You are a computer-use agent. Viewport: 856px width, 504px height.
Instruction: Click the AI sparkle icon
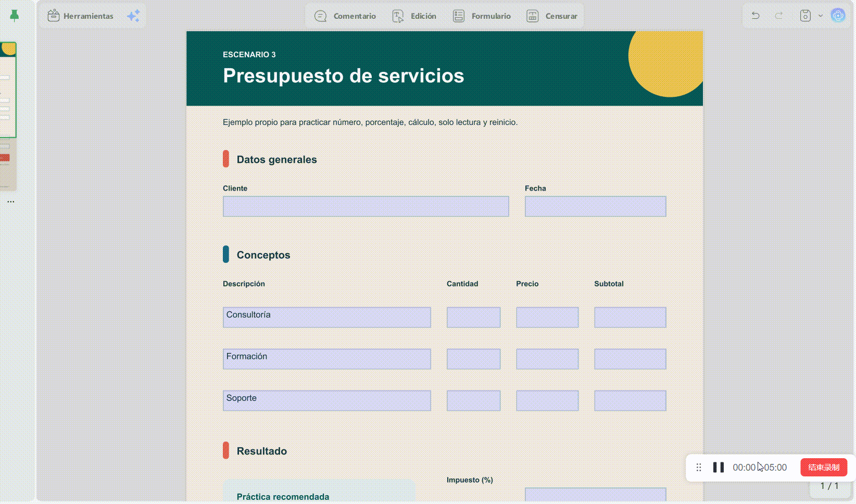click(133, 16)
